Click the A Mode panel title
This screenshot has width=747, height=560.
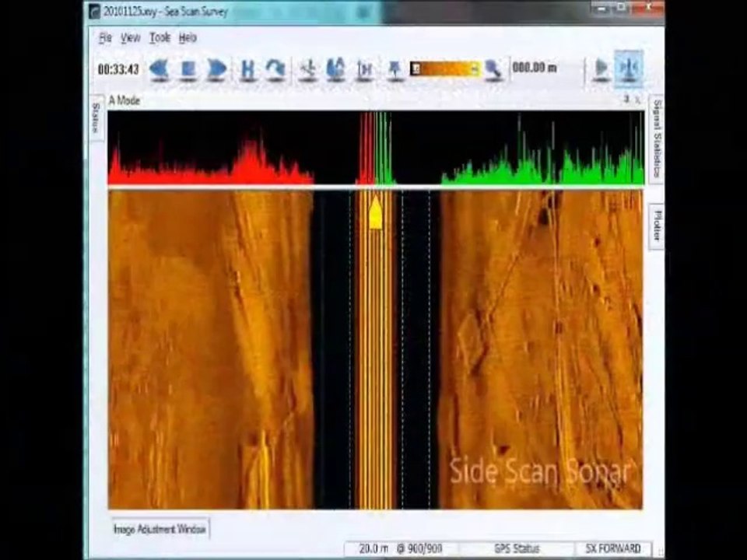click(x=124, y=100)
